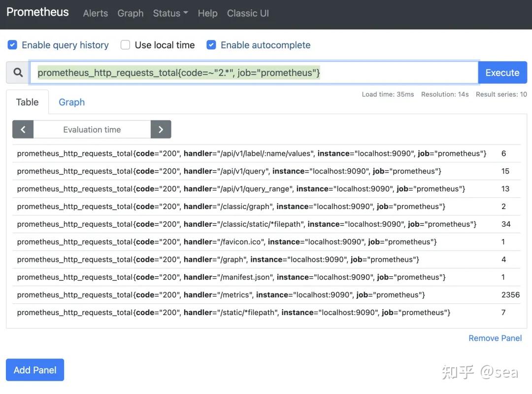Click the search magnifier icon
Screen dimensions: 532x394
pyautogui.click(x=18, y=72)
